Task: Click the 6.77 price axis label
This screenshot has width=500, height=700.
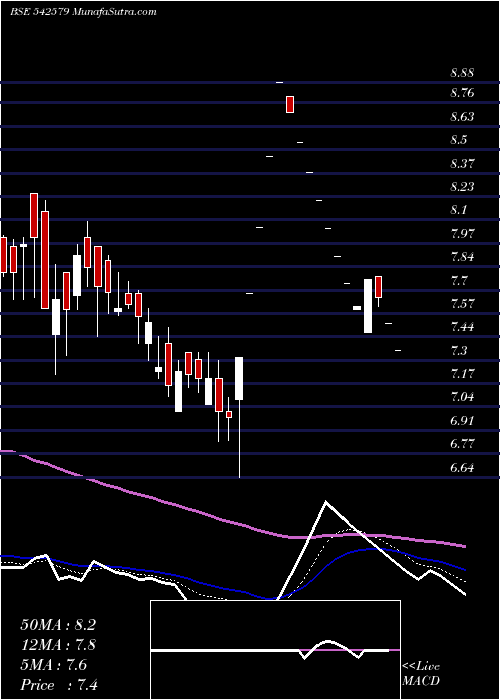Action: (462, 444)
